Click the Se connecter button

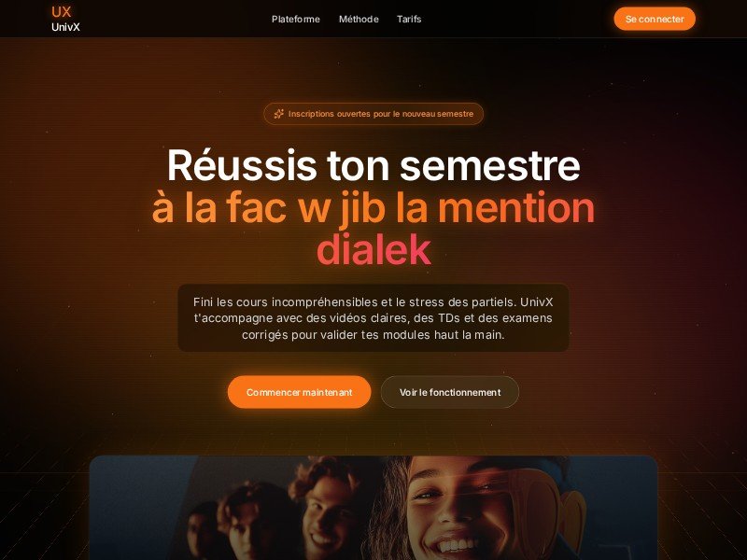pos(655,19)
